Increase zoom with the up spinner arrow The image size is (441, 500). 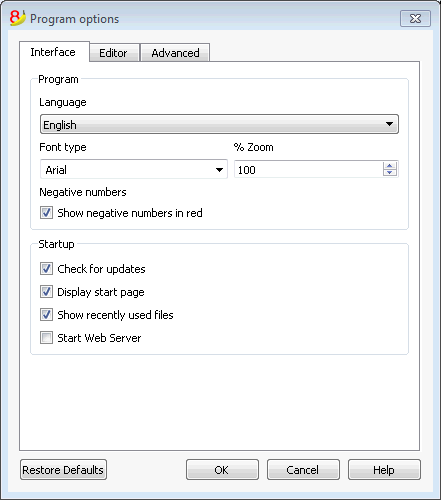(389, 165)
